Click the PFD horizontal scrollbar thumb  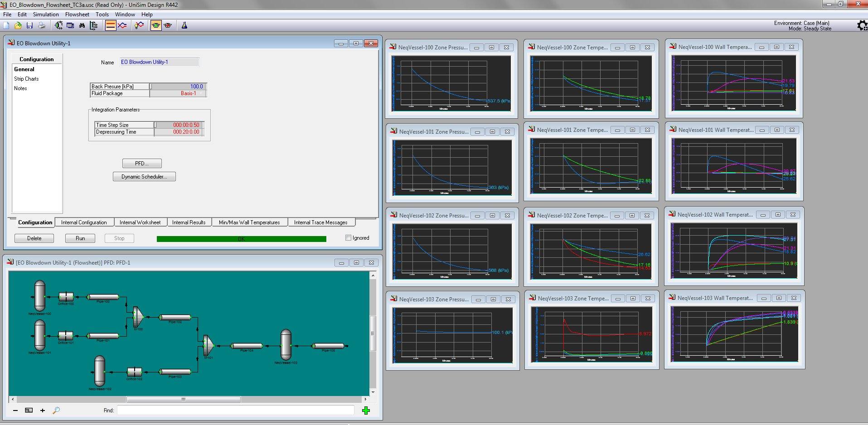tap(183, 400)
